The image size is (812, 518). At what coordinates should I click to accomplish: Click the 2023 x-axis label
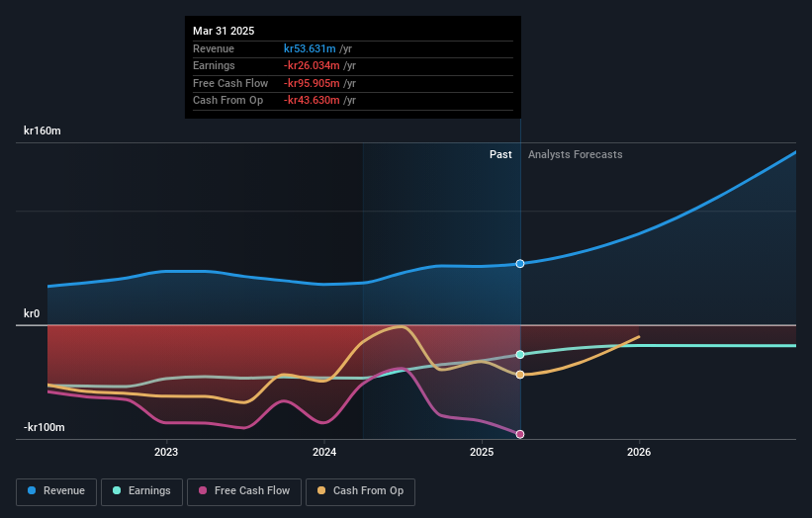pyautogui.click(x=166, y=453)
